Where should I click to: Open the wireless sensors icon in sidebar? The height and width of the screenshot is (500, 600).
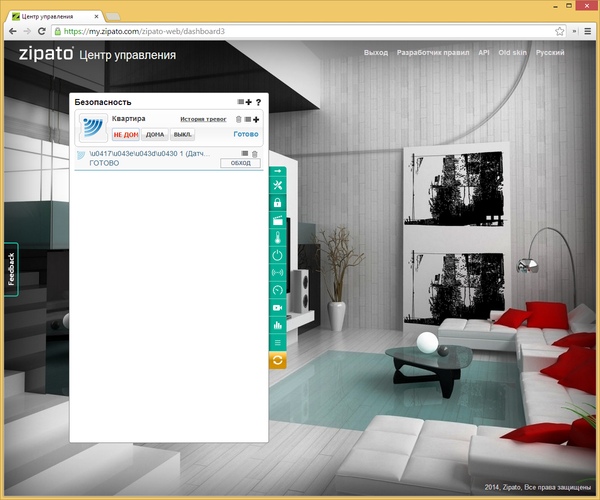[x=278, y=273]
